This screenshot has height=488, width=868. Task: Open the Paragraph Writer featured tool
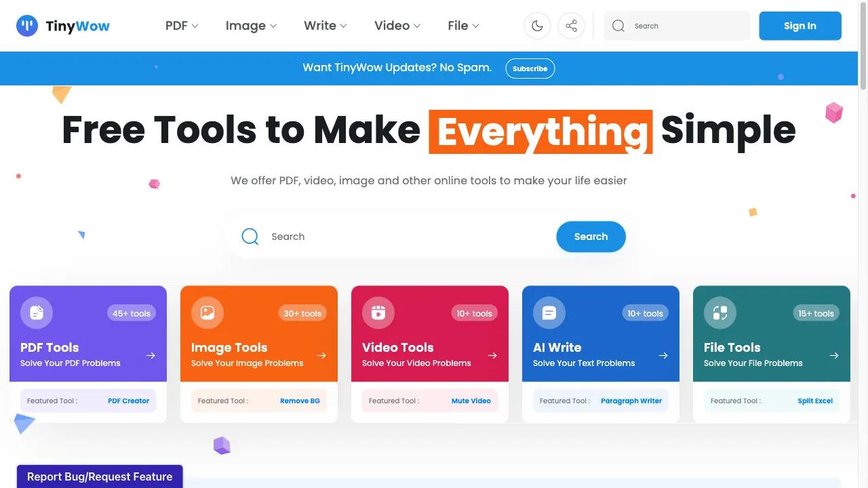tap(631, 401)
